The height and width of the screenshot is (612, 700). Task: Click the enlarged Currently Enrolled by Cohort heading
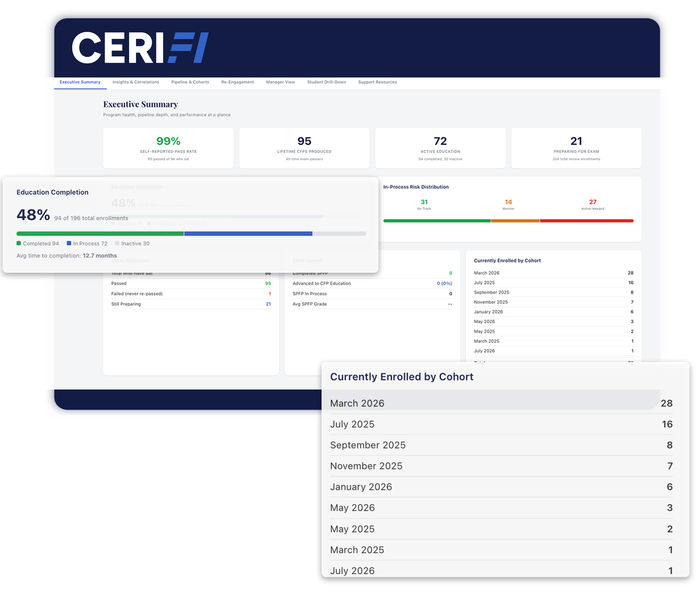pos(402,377)
